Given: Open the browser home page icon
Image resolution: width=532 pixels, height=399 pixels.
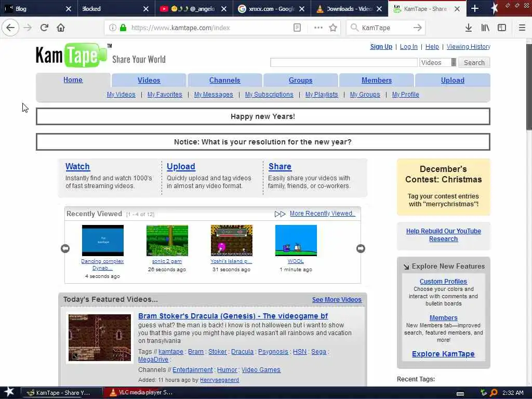Looking at the screenshot, I should pos(61,28).
